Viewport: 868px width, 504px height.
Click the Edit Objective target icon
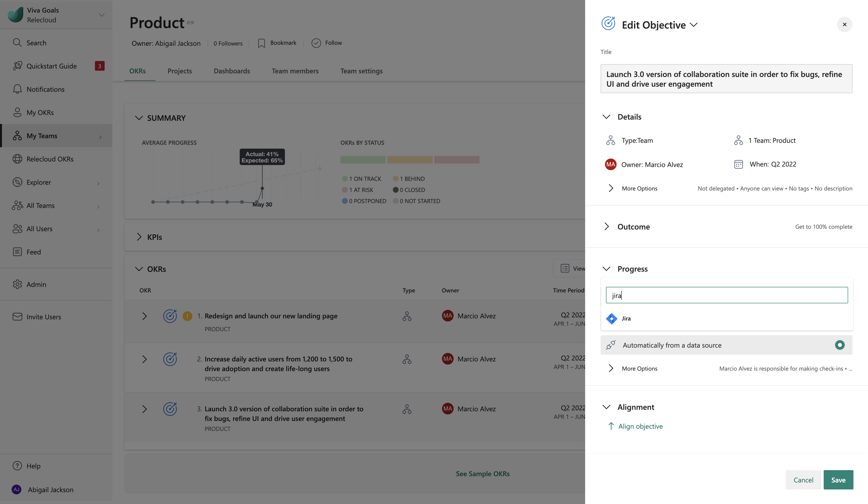[608, 24]
